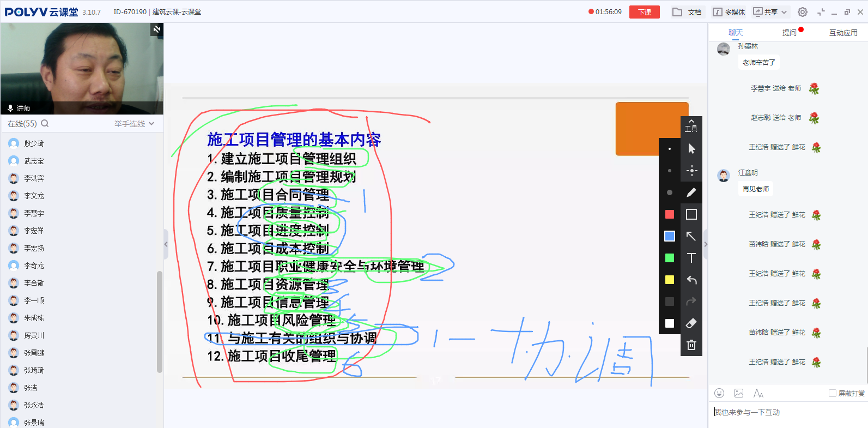Open the 举手连线 dropdown
The height and width of the screenshot is (428, 868).
pyautogui.click(x=134, y=124)
